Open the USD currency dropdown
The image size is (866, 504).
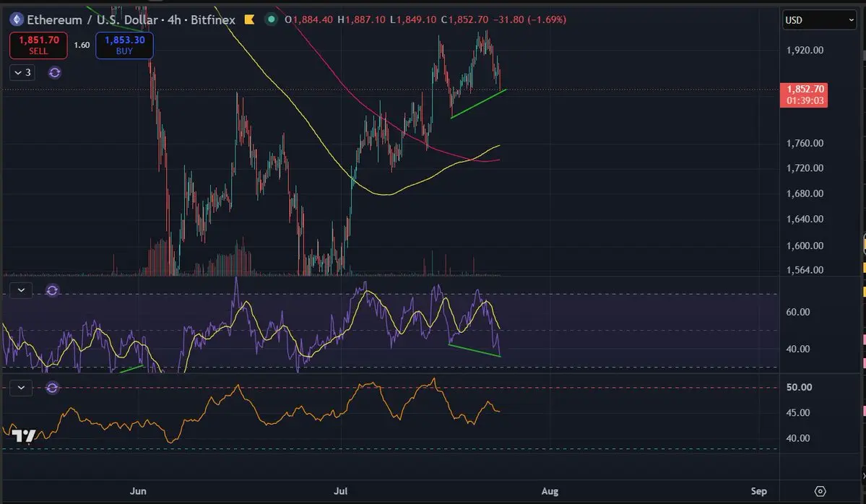[819, 20]
